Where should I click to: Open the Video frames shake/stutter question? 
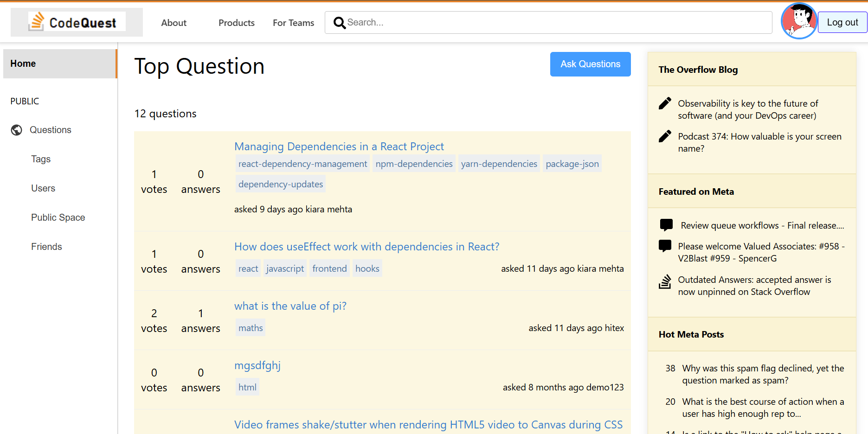(428, 425)
